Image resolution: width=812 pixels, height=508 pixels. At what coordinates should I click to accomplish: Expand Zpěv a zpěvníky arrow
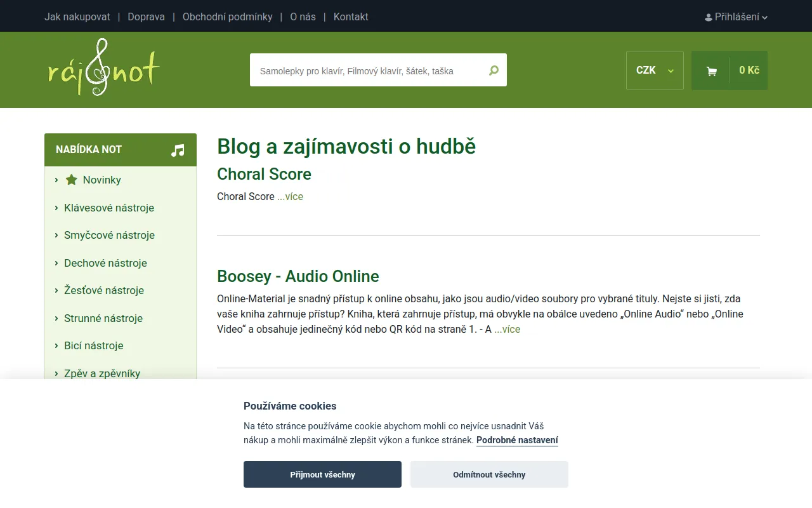[x=56, y=373]
